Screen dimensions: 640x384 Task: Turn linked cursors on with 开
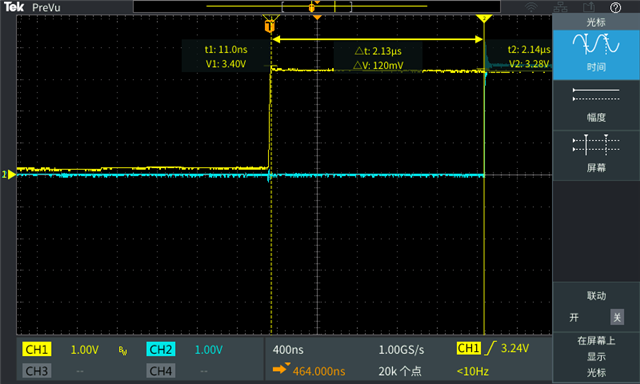pos(574,317)
